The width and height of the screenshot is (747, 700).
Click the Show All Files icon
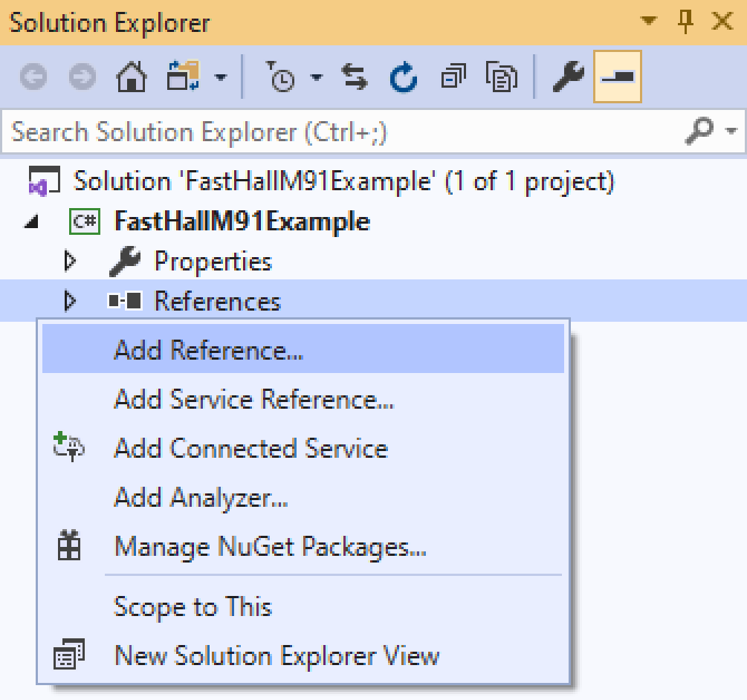click(501, 77)
